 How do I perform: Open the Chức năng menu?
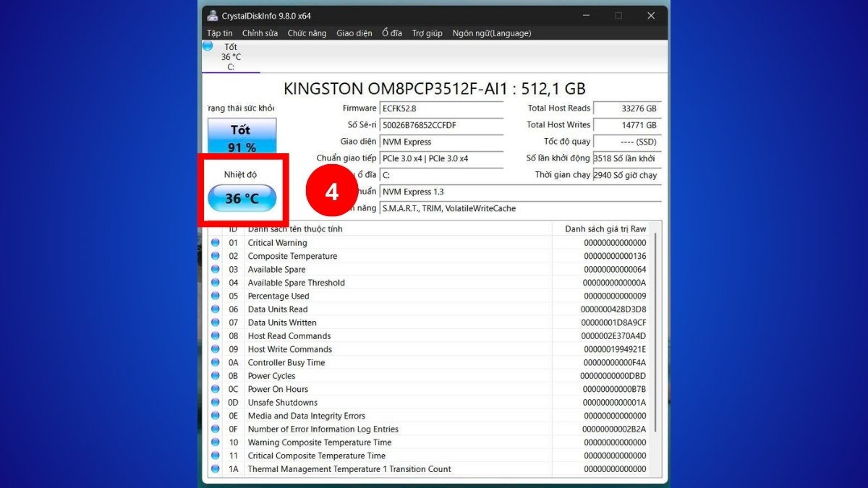point(307,33)
